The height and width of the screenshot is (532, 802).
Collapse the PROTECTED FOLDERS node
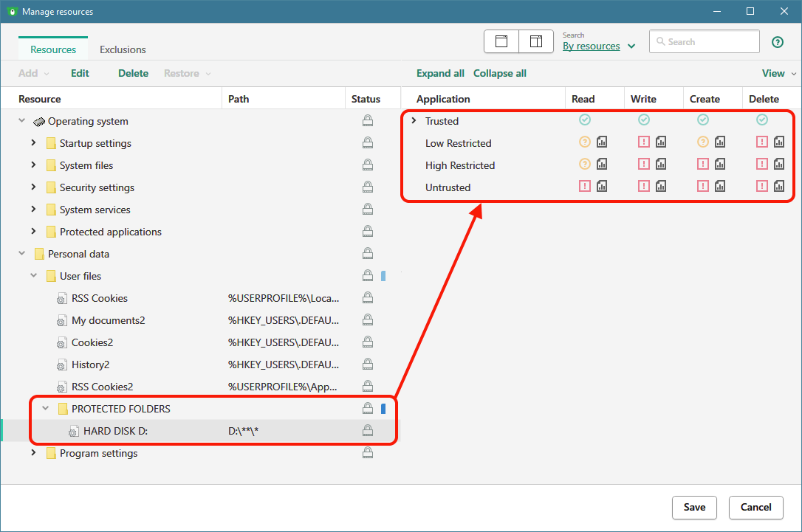46,409
